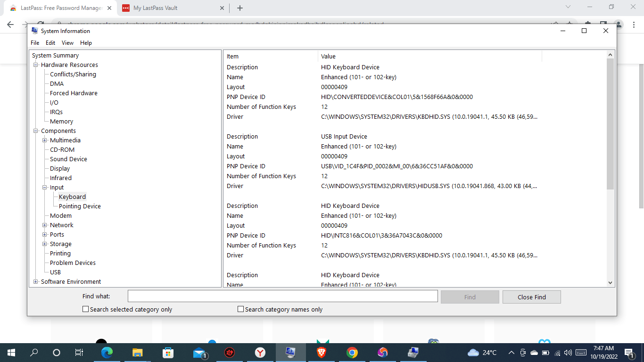This screenshot has height=362, width=644.
Task: Open Task View from the taskbar
Action: 79,352
